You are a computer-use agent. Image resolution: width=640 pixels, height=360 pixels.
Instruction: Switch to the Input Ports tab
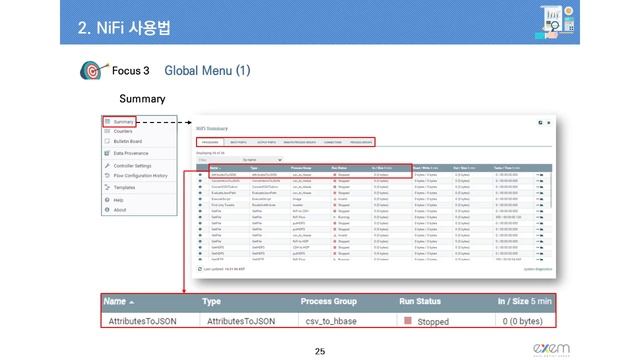(x=238, y=142)
